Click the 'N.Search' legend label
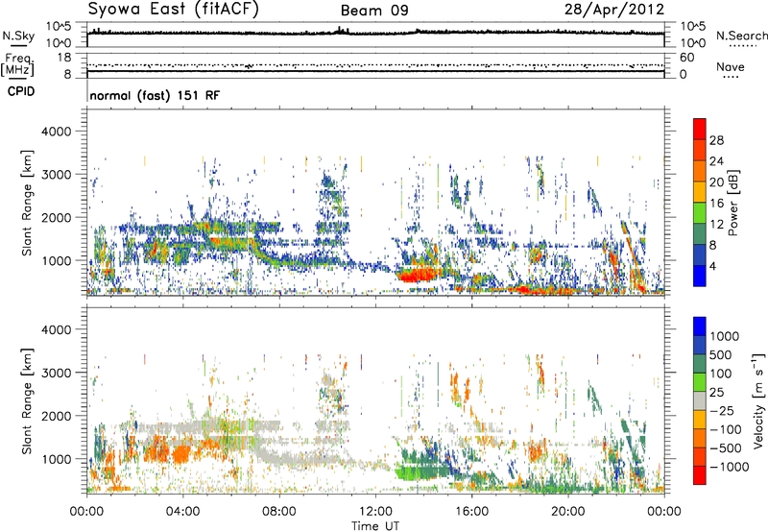 [742, 36]
